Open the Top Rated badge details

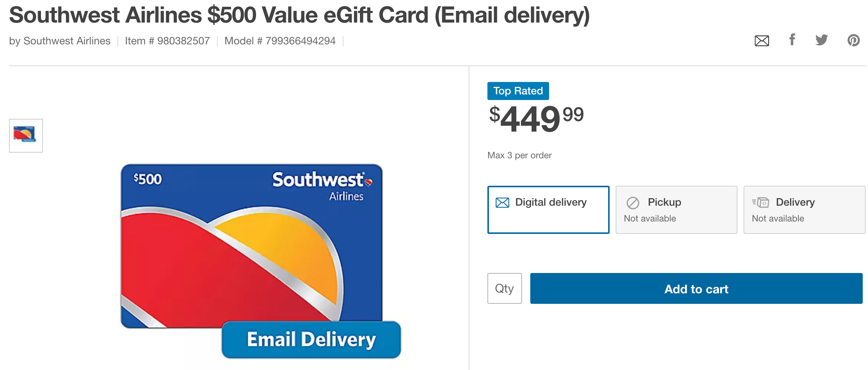518,91
